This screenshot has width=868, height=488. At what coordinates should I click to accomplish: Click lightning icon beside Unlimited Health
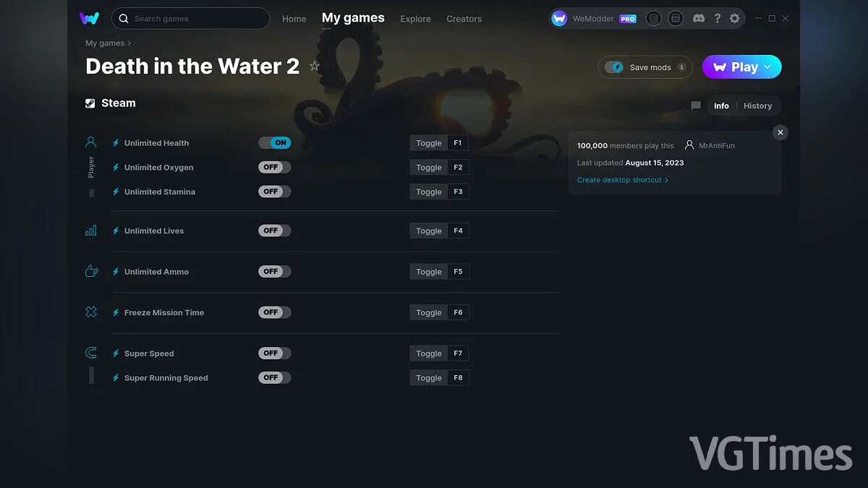pos(116,143)
